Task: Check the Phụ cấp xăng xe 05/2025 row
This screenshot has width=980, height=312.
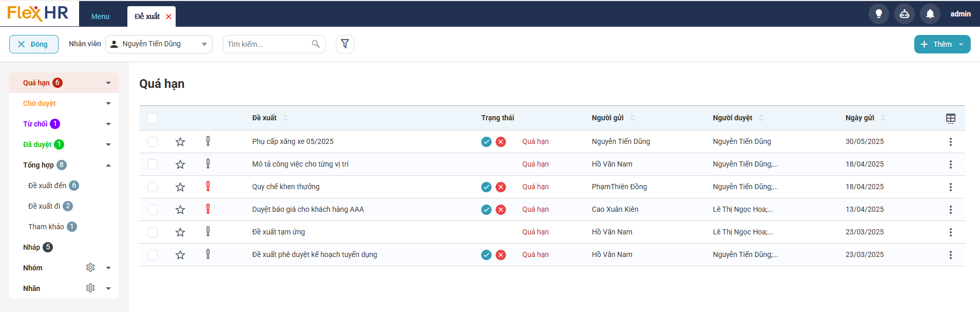Action: [153, 142]
